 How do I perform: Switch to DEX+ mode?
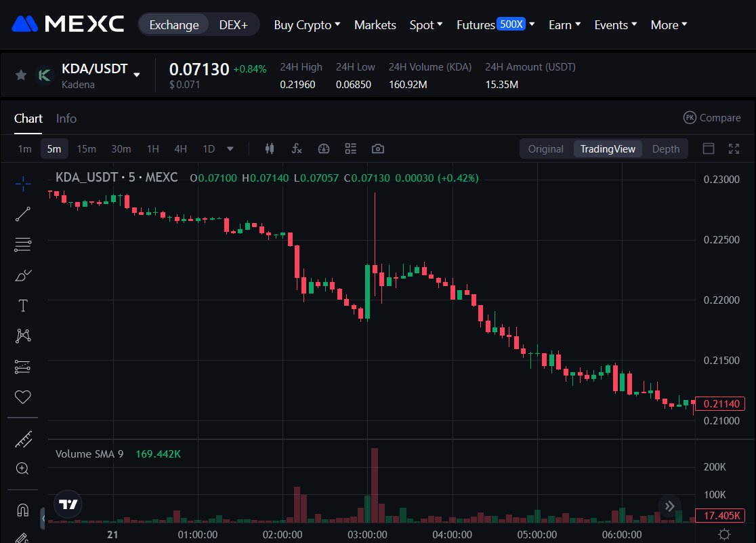click(233, 24)
